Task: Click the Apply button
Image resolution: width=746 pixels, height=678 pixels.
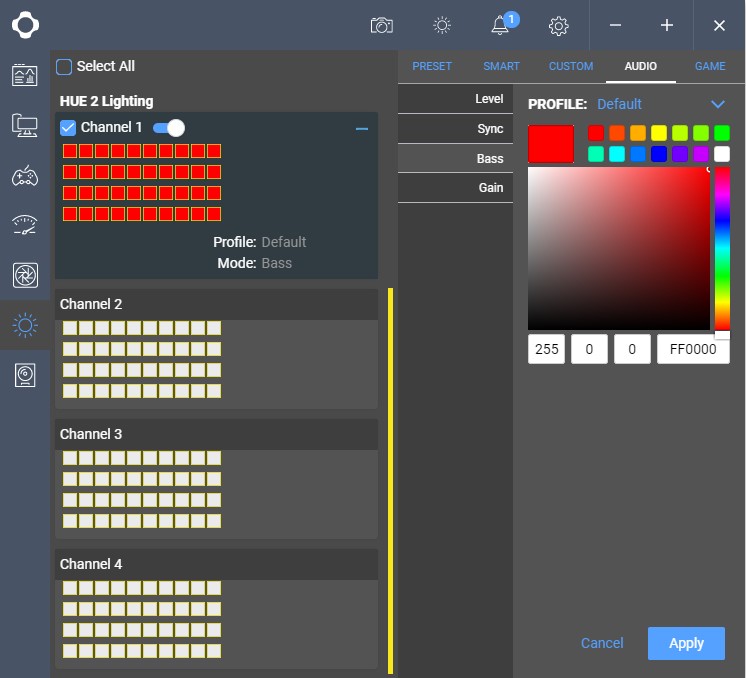Action: 686,643
